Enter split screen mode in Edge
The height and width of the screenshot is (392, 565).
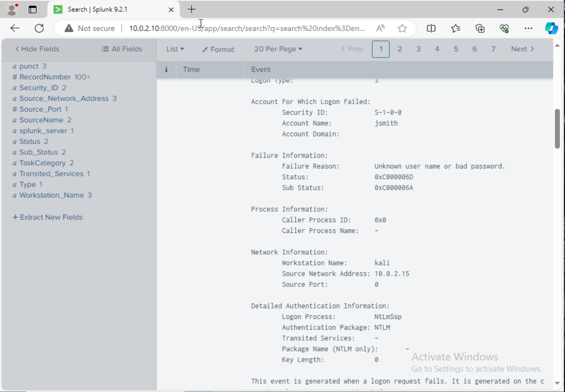point(431,28)
